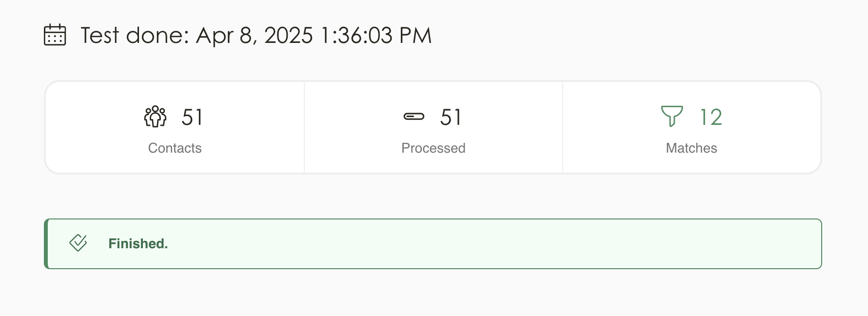
Task: Click the double-check icon beside Finished
Action: [78, 243]
